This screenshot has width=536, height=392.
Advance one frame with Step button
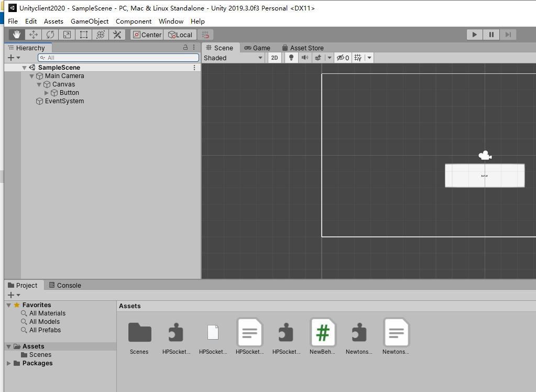(508, 35)
